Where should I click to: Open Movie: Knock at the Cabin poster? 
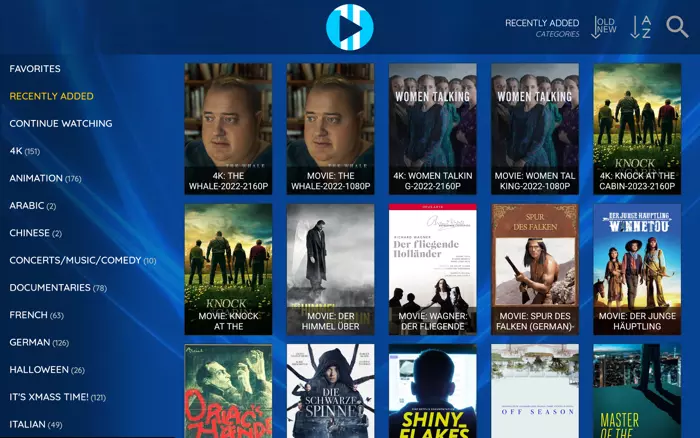pos(228,269)
